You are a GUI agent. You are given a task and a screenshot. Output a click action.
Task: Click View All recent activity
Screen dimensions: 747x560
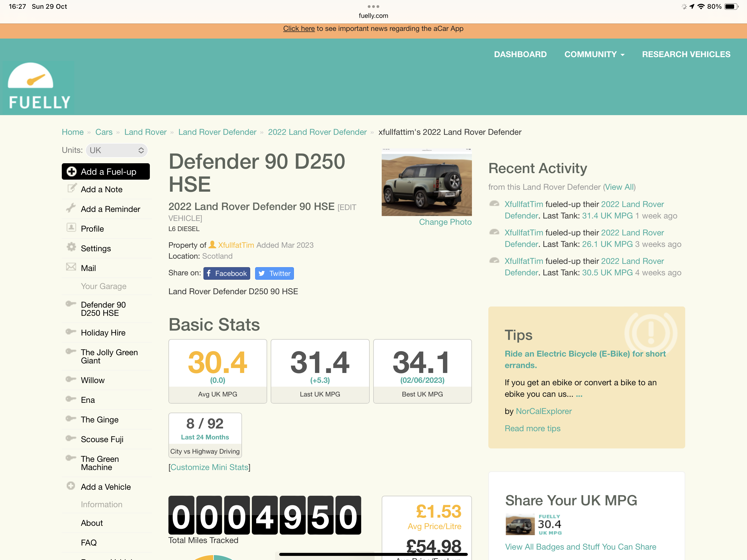click(x=619, y=187)
